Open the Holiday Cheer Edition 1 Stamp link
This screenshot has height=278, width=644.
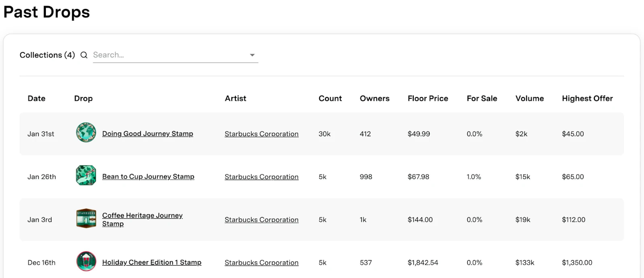pos(152,262)
